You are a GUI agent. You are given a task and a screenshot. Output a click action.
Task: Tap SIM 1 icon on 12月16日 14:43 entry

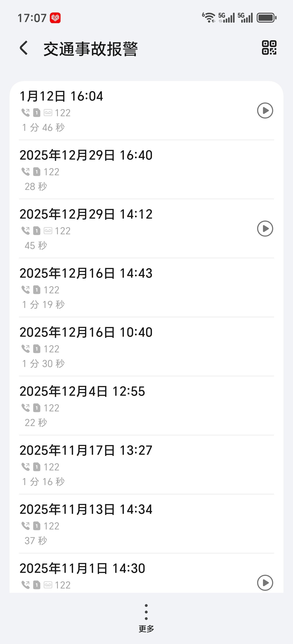point(37,290)
